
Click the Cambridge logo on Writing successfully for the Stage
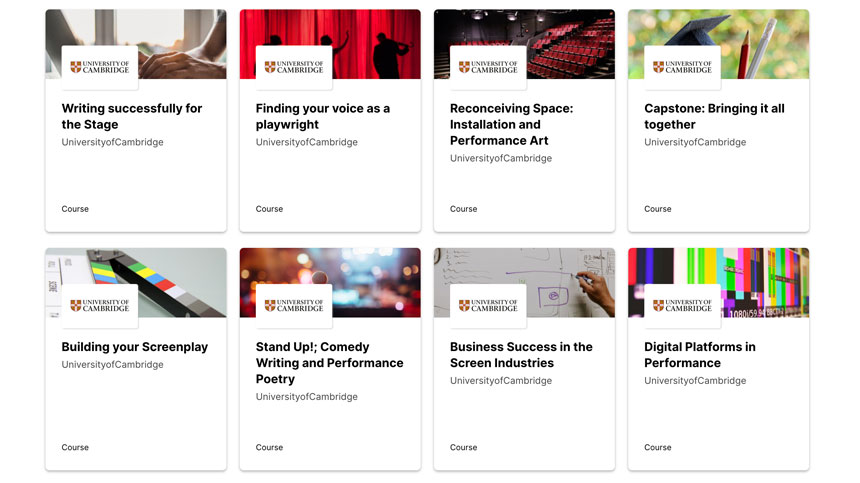click(99, 67)
